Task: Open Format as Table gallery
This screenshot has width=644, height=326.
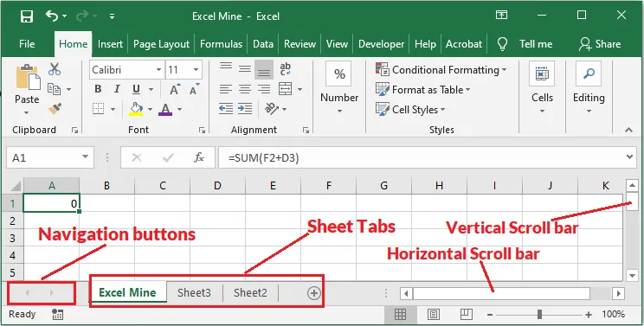Action: 423,90
